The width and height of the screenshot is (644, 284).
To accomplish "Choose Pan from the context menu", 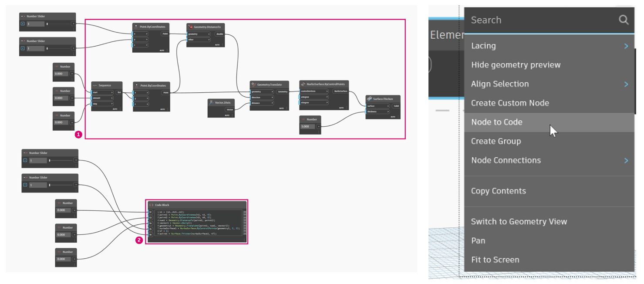I will 549,240.
